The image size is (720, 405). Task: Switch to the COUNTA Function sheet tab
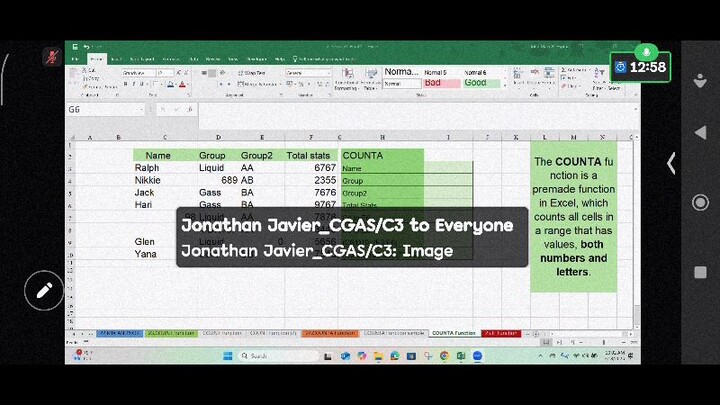(x=452, y=332)
